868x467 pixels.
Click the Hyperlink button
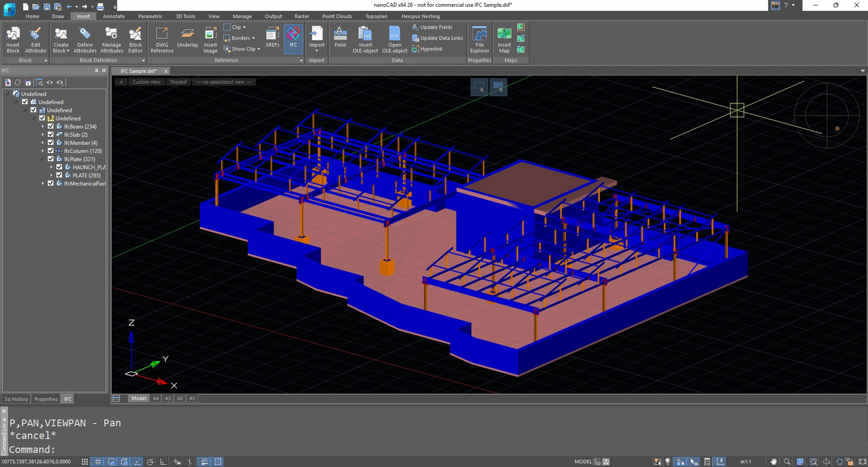click(427, 49)
